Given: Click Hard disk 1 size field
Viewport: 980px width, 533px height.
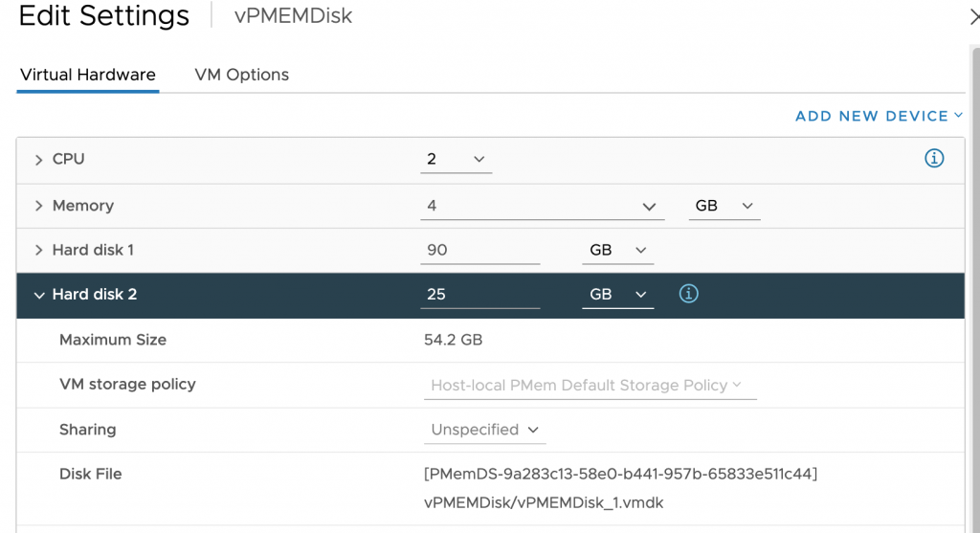Looking at the screenshot, I should coord(479,250).
